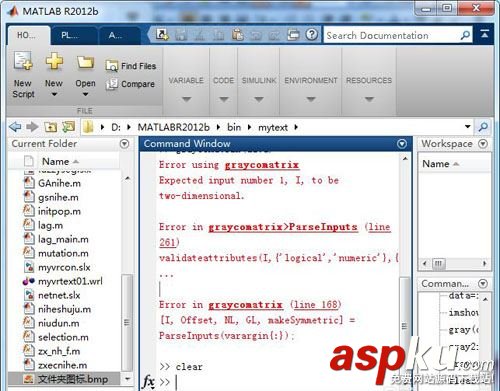The width and height of the screenshot is (500, 391).
Task: Click the documentation search magnifier icon
Action: [x=465, y=35]
